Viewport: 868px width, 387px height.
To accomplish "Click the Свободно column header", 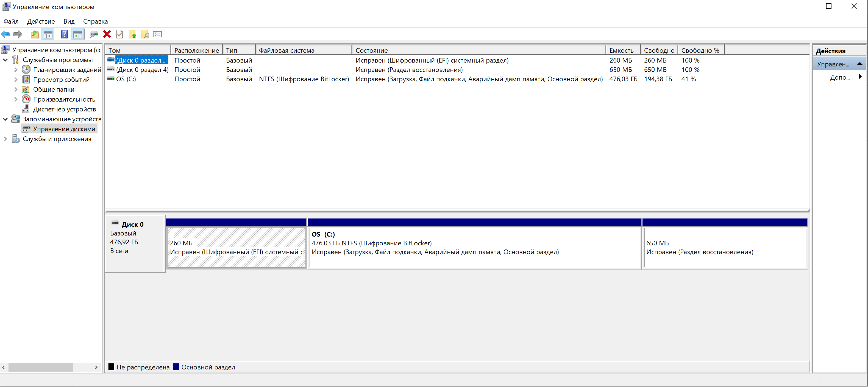I will (659, 50).
